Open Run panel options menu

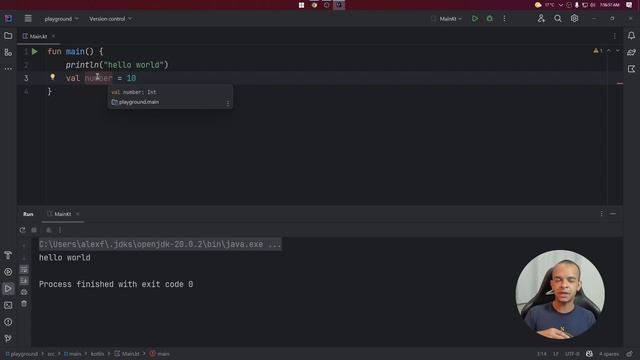pos(601,213)
